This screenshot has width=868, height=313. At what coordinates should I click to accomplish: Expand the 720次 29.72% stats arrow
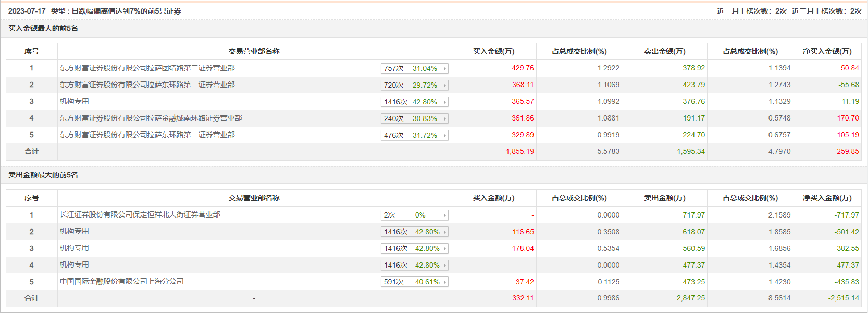click(x=444, y=85)
